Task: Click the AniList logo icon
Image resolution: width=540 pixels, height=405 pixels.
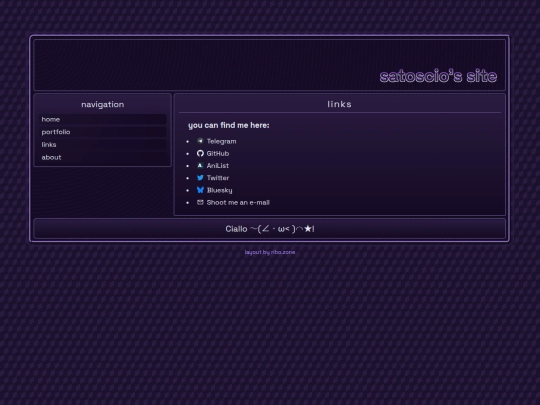Action: coord(200,165)
